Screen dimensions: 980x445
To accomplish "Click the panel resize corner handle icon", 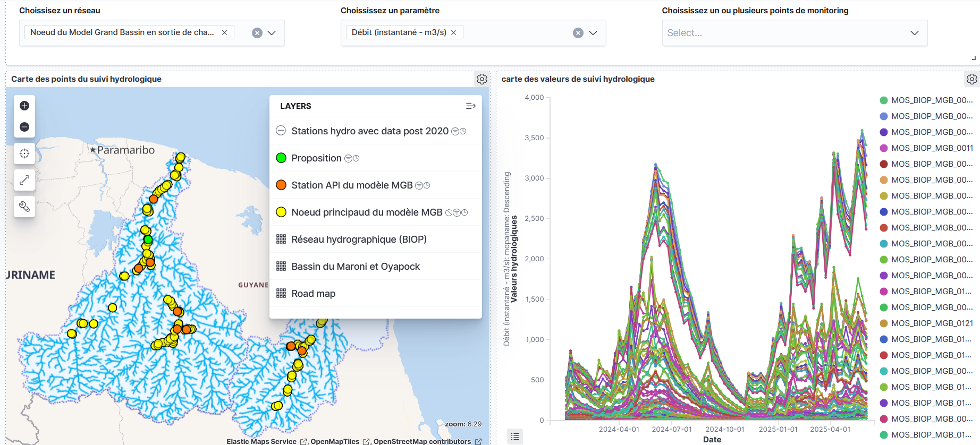I will pos(974,58).
